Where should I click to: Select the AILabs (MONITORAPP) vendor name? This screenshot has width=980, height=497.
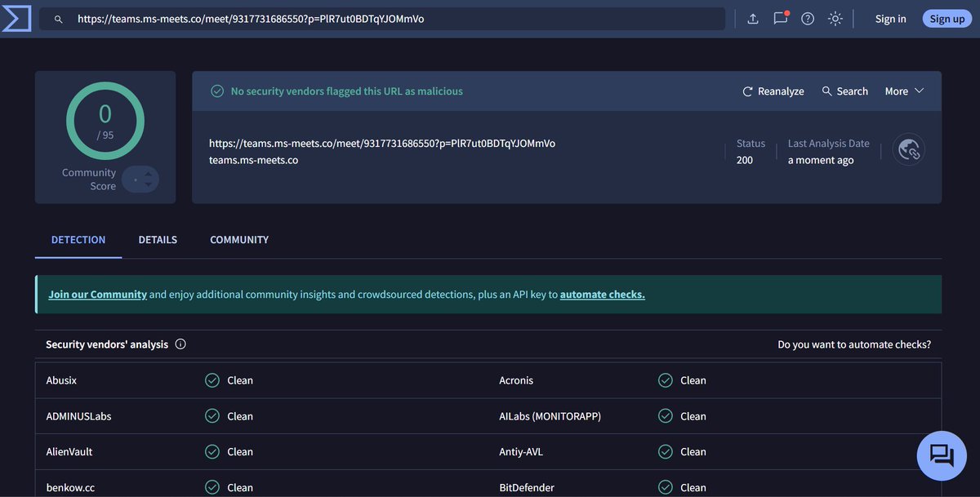[550, 416]
